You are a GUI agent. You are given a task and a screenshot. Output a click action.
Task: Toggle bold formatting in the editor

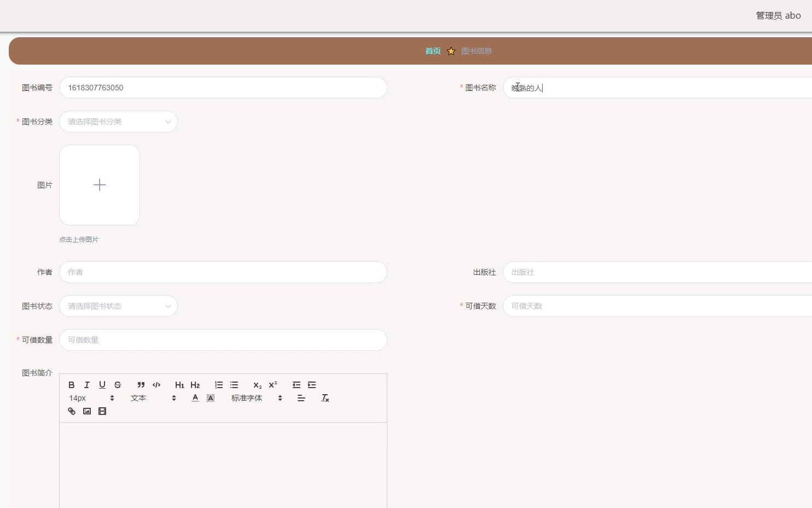coord(72,385)
